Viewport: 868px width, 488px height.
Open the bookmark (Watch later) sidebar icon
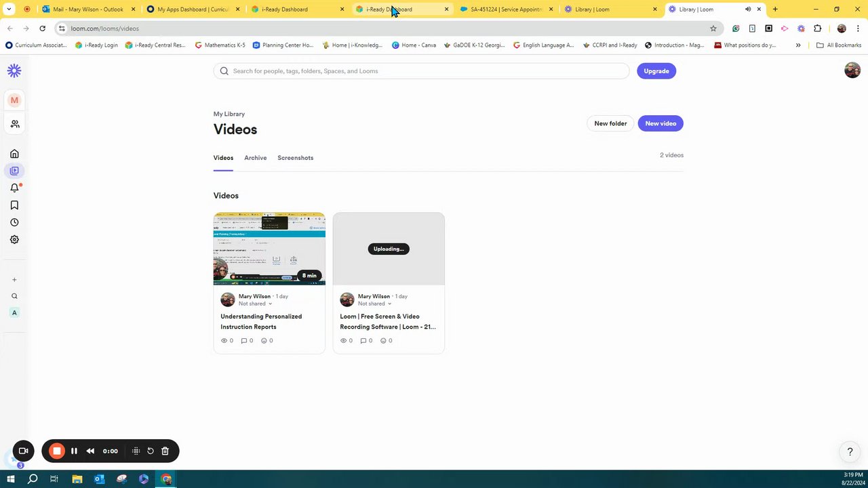click(14, 205)
